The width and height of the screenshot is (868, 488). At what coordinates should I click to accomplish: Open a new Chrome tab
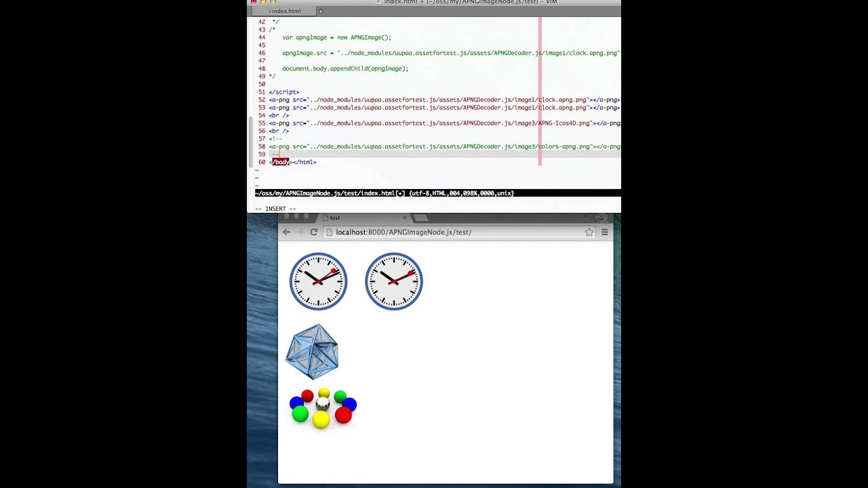coord(421,218)
